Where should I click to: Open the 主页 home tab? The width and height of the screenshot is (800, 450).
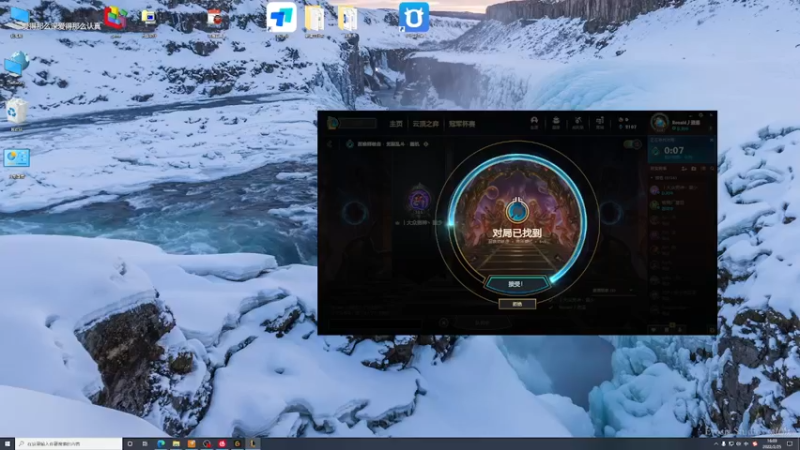(396, 124)
